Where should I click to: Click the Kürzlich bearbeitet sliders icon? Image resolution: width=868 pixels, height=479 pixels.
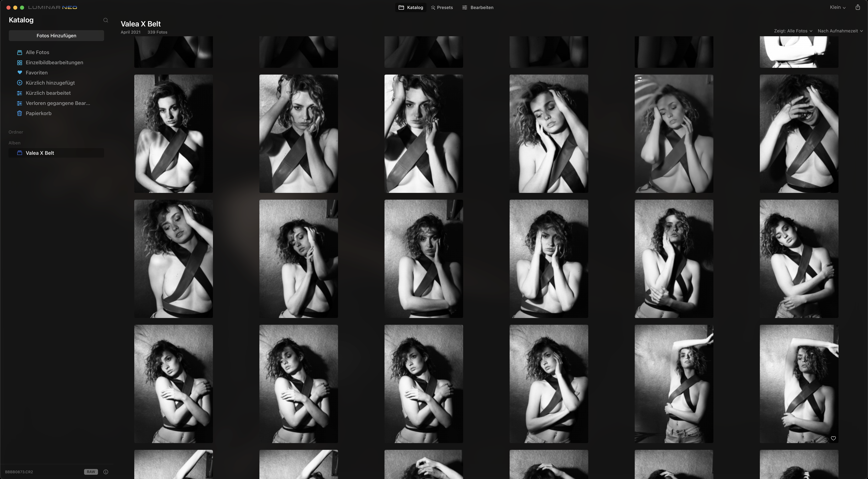[x=19, y=93]
